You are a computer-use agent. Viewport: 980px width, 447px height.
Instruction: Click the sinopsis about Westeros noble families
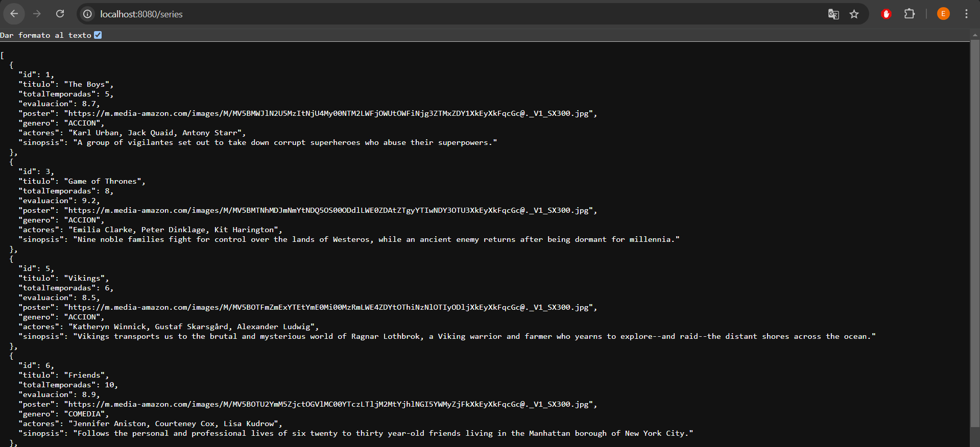[376, 239]
